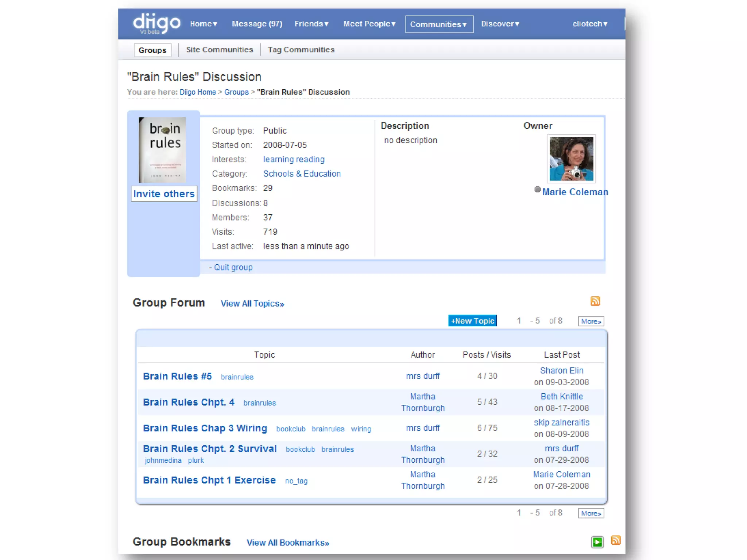Open Marie Coleman's owner profile photo
747x560 pixels.
[571, 159]
